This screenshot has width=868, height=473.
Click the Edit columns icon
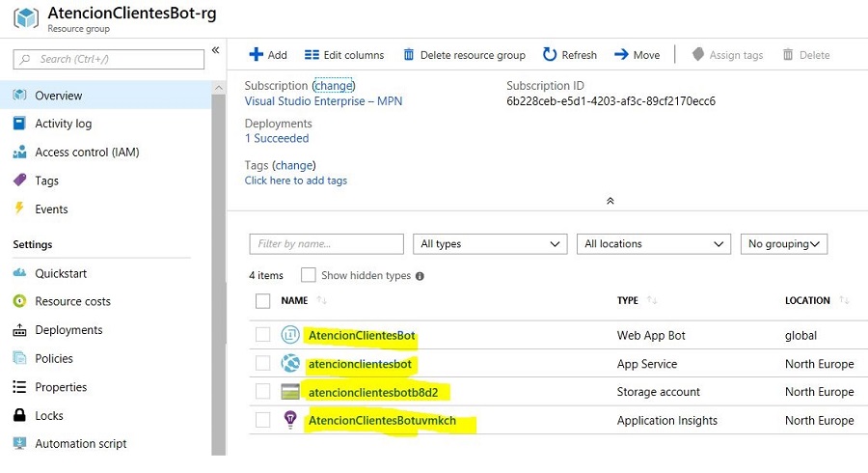click(x=312, y=54)
